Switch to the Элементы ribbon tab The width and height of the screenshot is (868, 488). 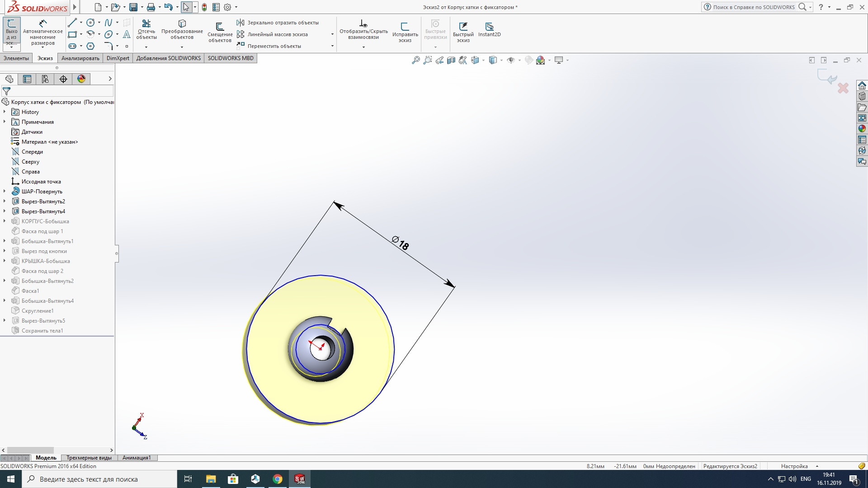pos(16,58)
